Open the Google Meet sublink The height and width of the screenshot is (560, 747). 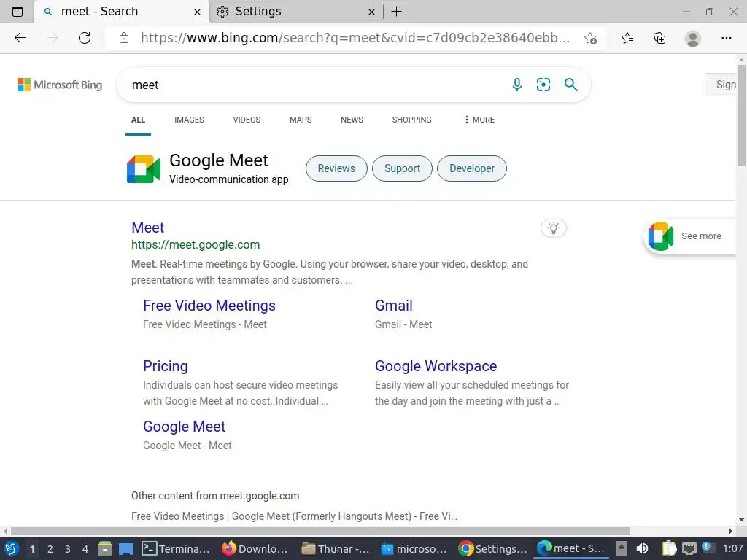pos(184,427)
